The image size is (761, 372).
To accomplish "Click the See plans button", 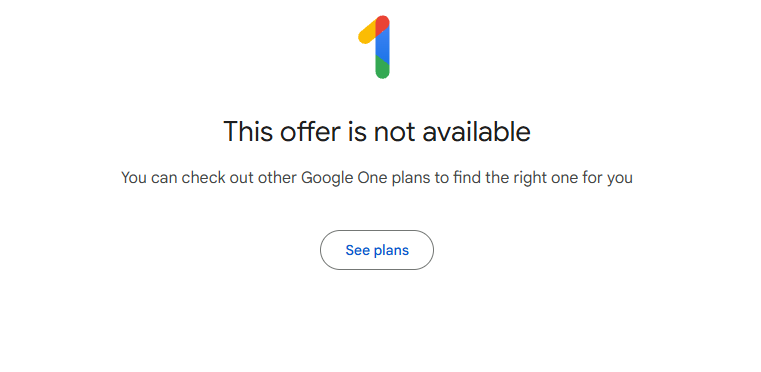I will [377, 250].
